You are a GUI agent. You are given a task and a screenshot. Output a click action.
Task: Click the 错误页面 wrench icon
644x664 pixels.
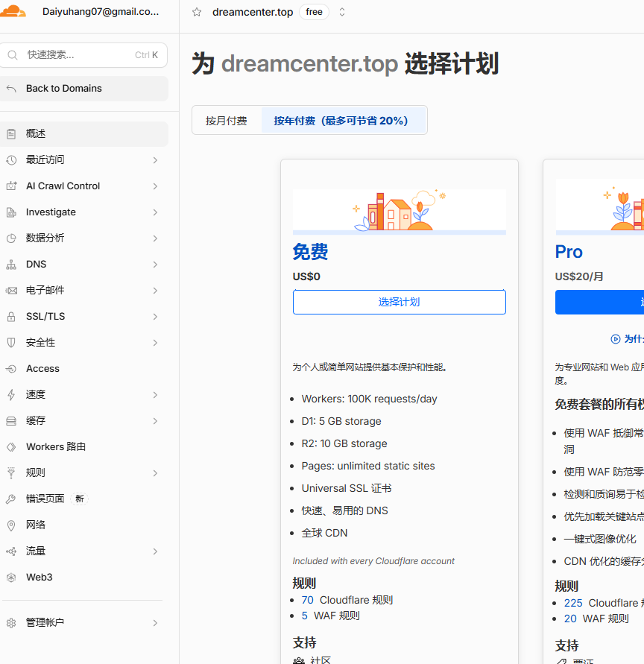point(11,499)
